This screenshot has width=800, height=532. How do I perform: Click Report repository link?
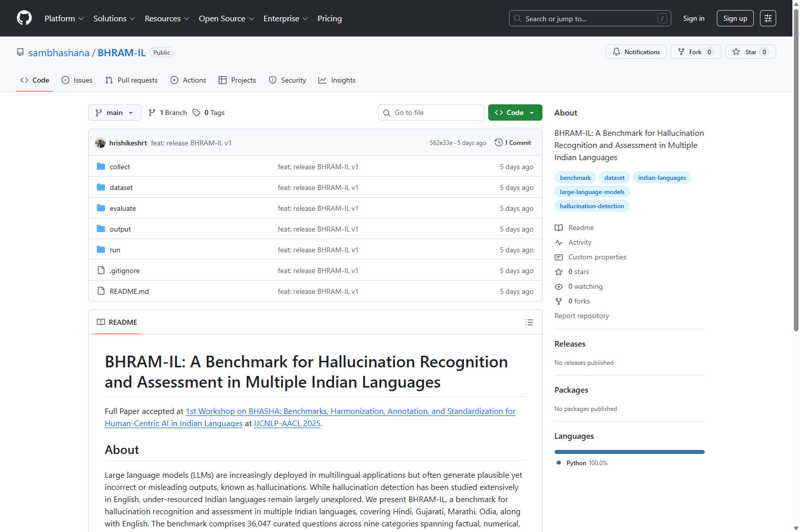tap(581, 316)
